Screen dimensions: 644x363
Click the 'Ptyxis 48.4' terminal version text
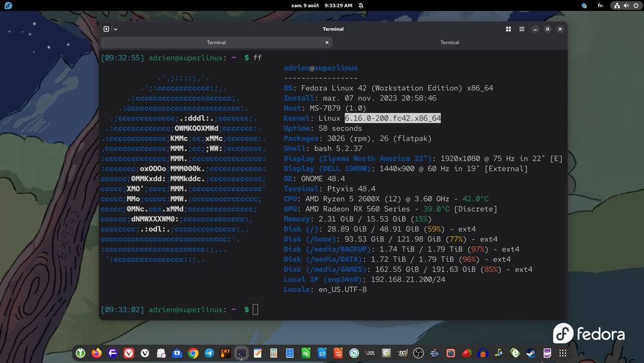(x=351, y=189)
